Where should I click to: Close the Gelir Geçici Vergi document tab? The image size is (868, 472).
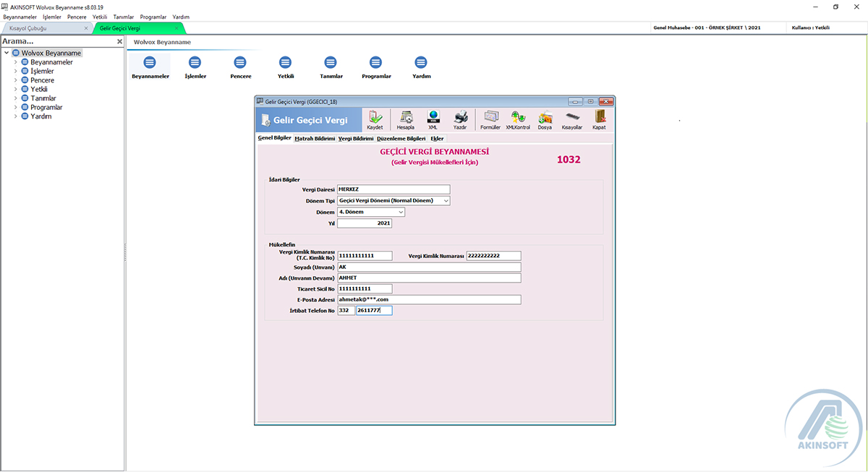[x=176, y=28]
